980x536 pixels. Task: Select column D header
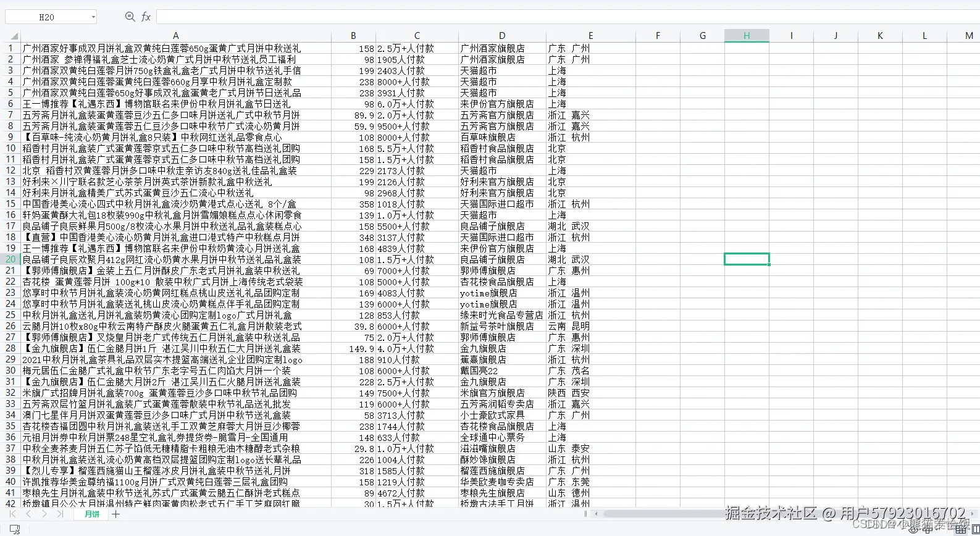click(x=502, y=36)
